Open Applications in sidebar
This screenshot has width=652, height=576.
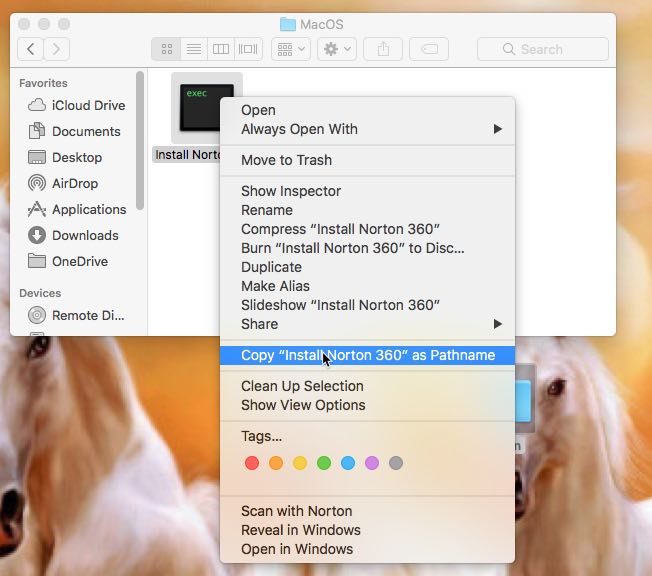[x=77, y=209]
